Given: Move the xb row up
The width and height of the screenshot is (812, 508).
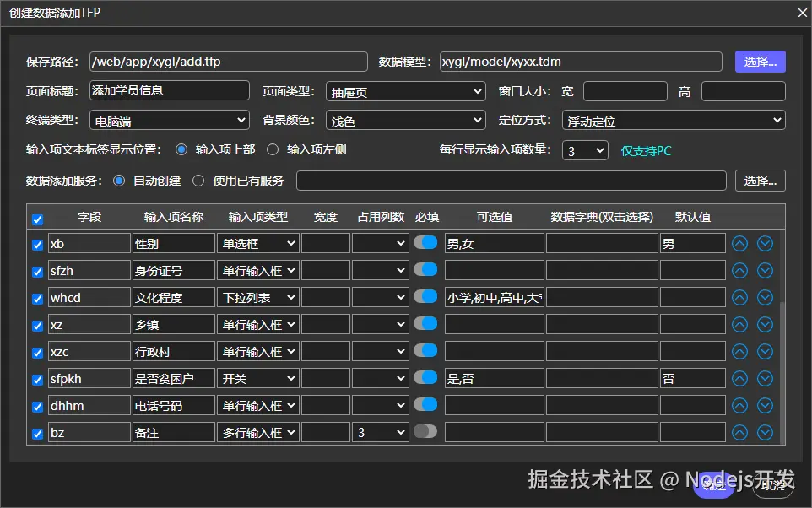Looking at the screenshot, I should click(x=739, y=243).
